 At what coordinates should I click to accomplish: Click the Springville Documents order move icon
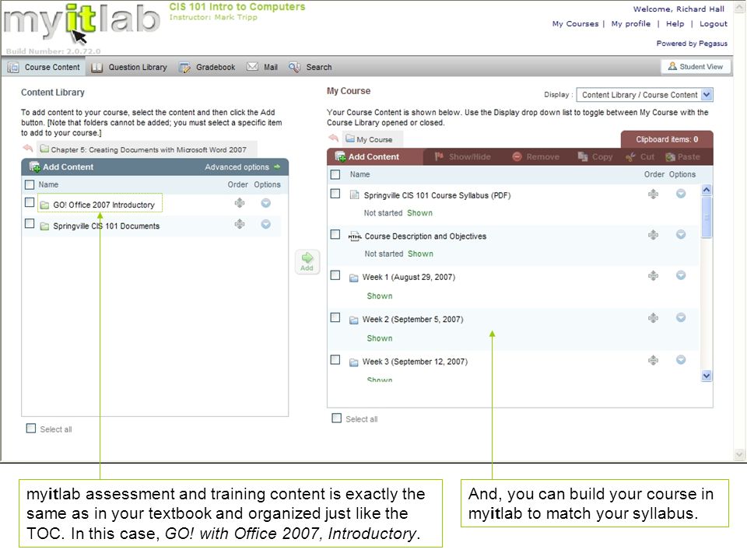pyautogui.click(x=240, y=224)
